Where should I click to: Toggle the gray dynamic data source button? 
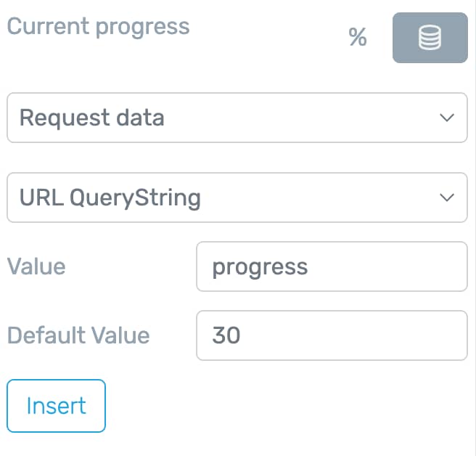pos(430,38)
